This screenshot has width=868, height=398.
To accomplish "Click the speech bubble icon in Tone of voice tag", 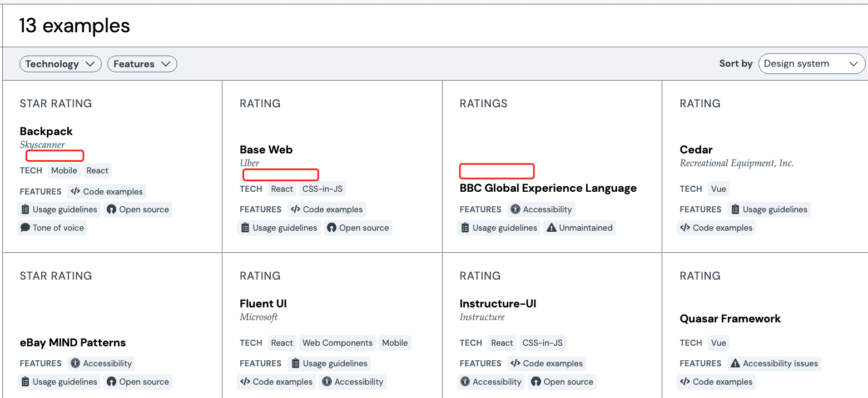I will point(25,228).
